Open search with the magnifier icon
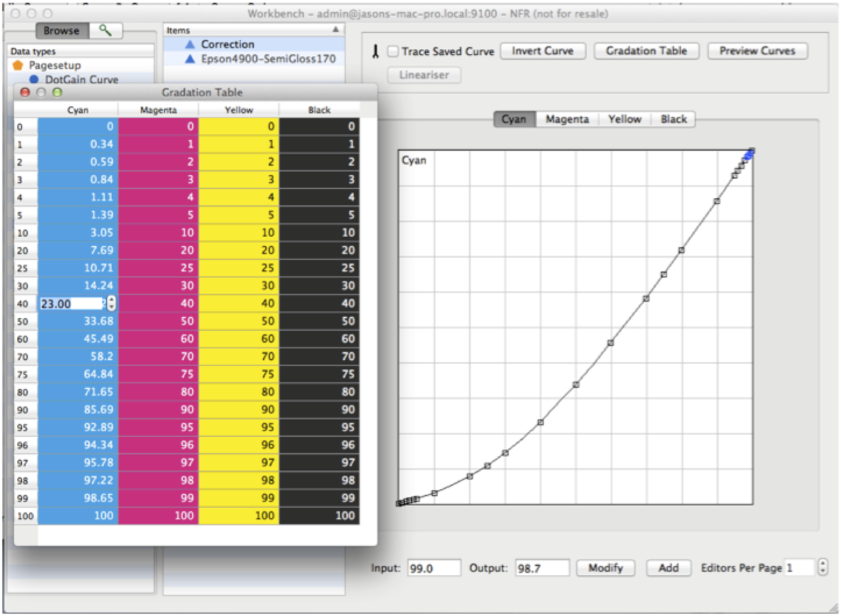This screenshot has width=841, height=616. click(106, 31)
